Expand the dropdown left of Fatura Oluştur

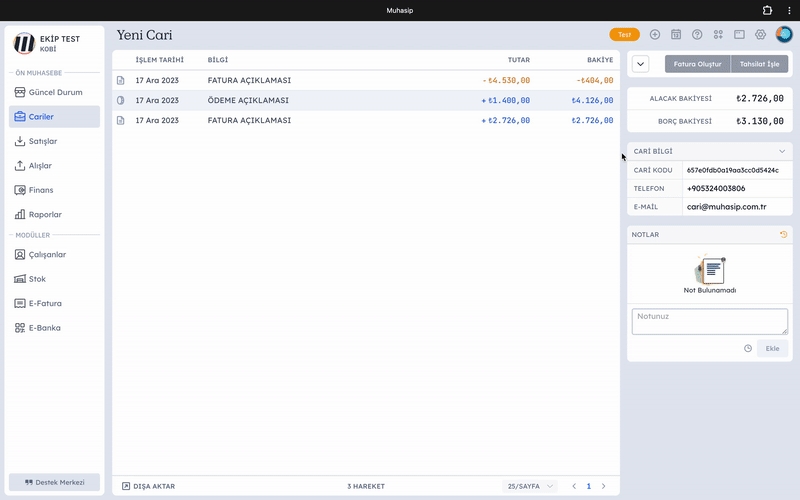[x=641, y=64]
